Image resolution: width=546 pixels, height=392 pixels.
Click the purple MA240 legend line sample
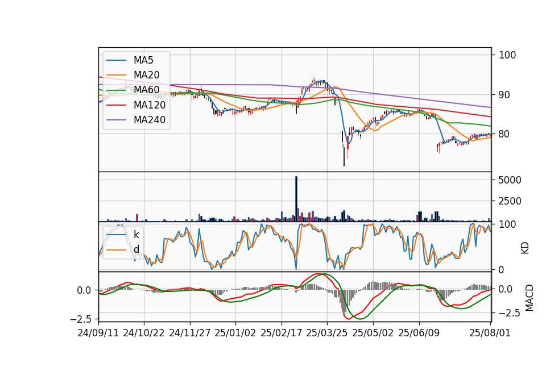pyautogui.click(x=116, y=120)
